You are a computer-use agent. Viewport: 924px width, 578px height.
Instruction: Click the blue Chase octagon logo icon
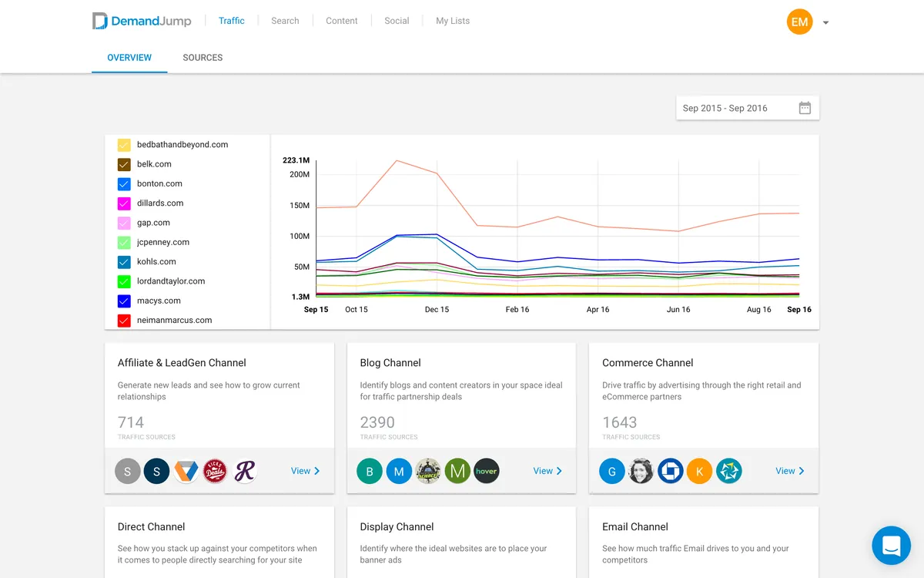coord(671,471)
